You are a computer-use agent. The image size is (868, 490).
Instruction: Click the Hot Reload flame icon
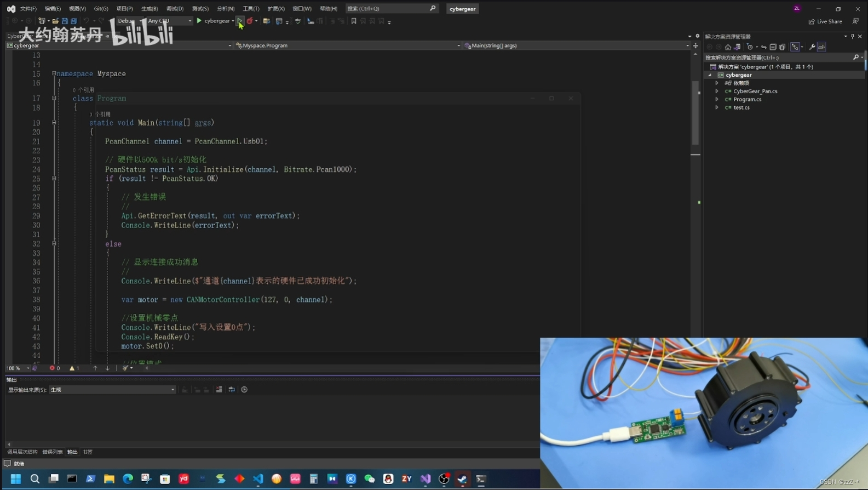pos(250,21)
